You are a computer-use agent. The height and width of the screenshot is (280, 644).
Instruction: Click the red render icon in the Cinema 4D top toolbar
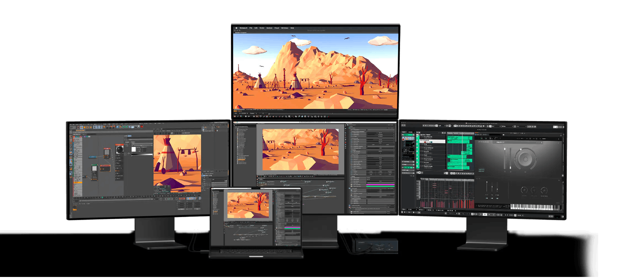pyautogui.click(x=142, y=127)
